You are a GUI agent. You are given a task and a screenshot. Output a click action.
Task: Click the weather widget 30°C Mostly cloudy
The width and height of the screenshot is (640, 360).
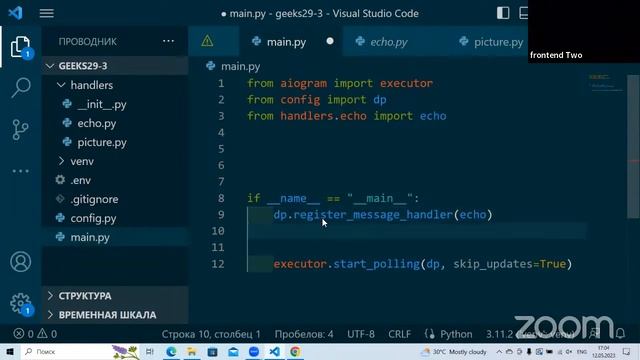[x=454, y=351]
